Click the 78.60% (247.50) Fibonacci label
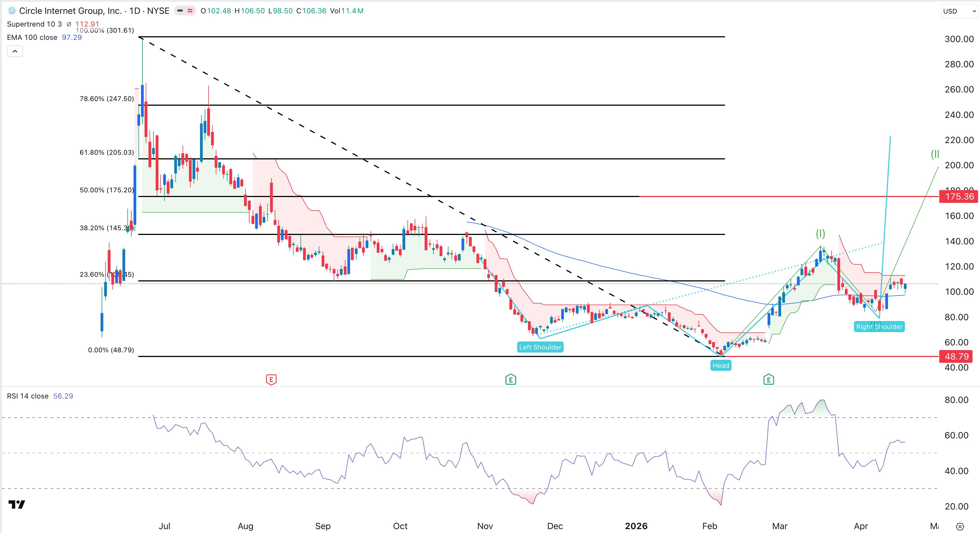The image size is (980, 533). click(107, 99)
